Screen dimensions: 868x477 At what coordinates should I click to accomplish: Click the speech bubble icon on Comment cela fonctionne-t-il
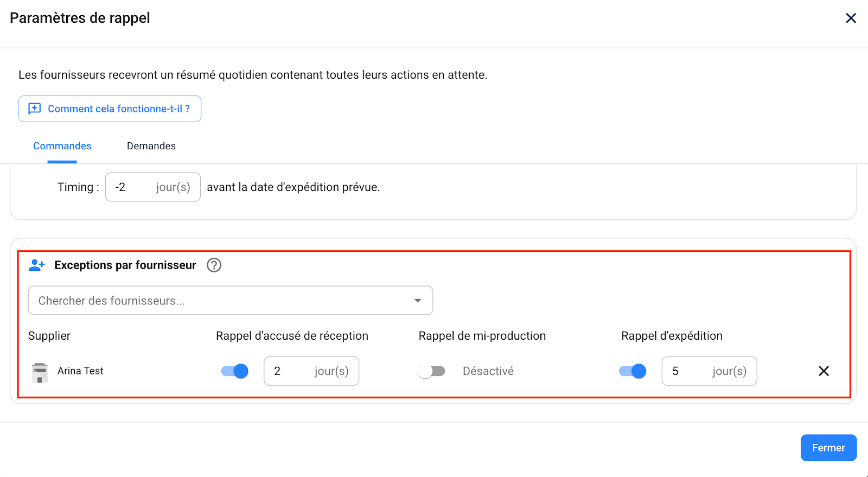[34, 109]
